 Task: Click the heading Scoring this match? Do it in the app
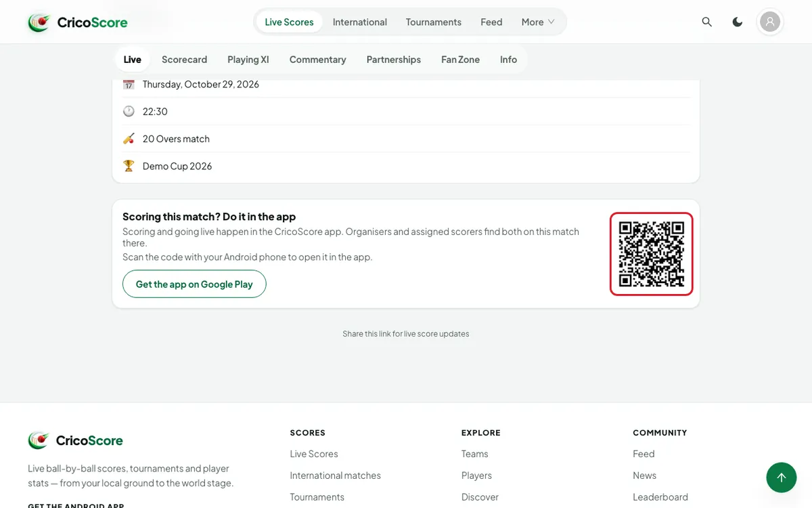[209, 217]
